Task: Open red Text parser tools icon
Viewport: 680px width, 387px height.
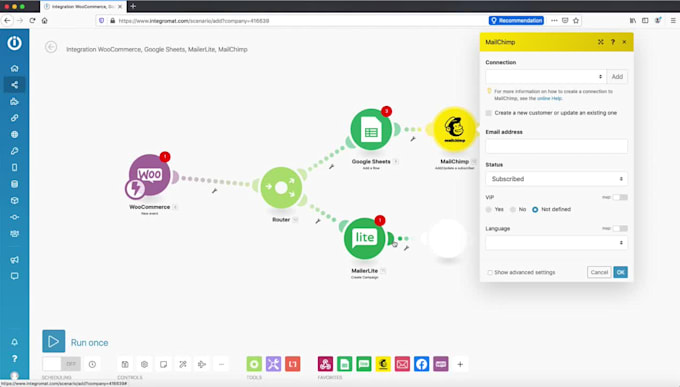Action: click(293, 364)
